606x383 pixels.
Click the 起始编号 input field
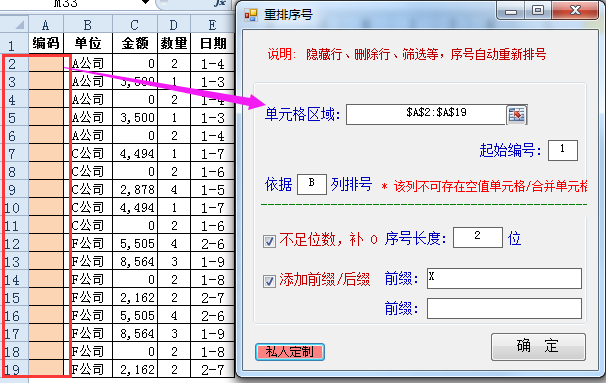click(563, 150)
